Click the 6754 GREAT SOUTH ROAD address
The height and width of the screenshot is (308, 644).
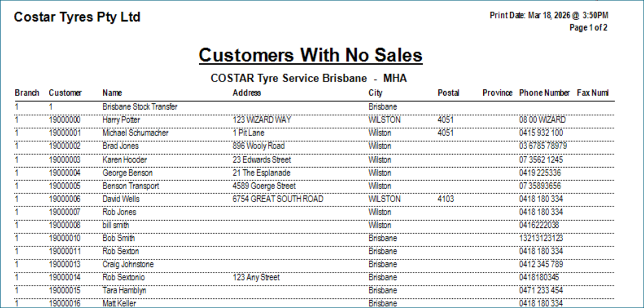278,199
